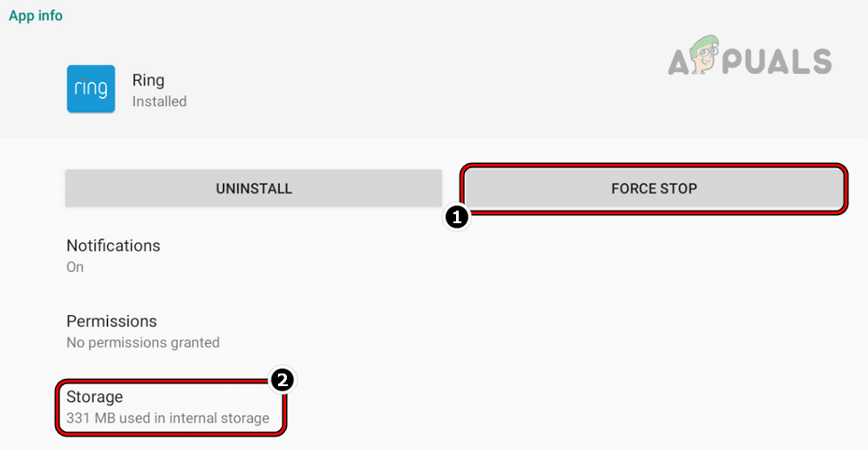Open the Permissions setting
This screenshot has width=868, height=450.
pyautogui.click(x=112, y=321)
